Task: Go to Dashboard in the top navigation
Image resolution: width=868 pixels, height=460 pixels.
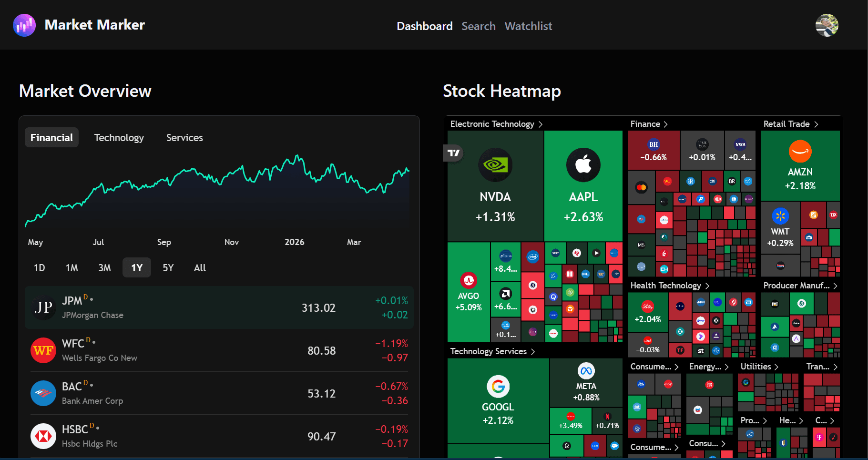Action: 425,26
